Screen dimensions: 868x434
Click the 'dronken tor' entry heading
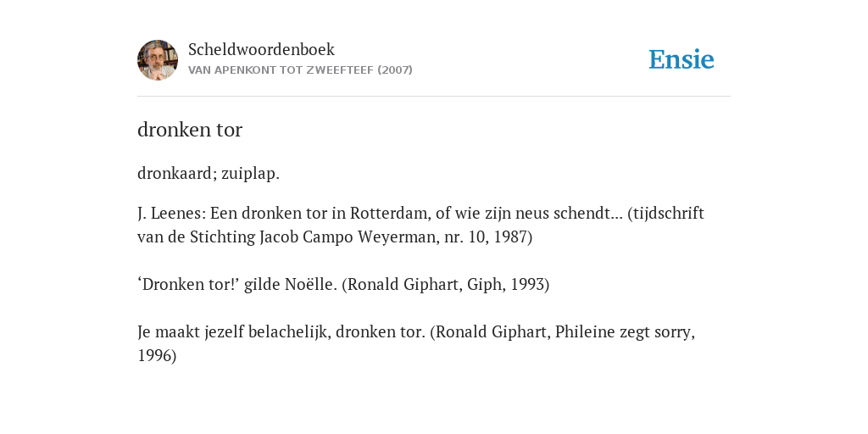click(x=190, y=130)
